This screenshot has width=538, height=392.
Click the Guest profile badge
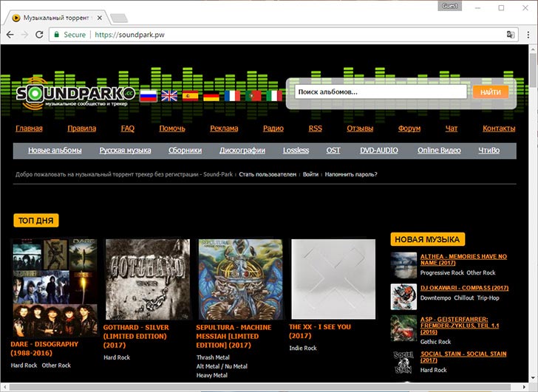point(449,6)
